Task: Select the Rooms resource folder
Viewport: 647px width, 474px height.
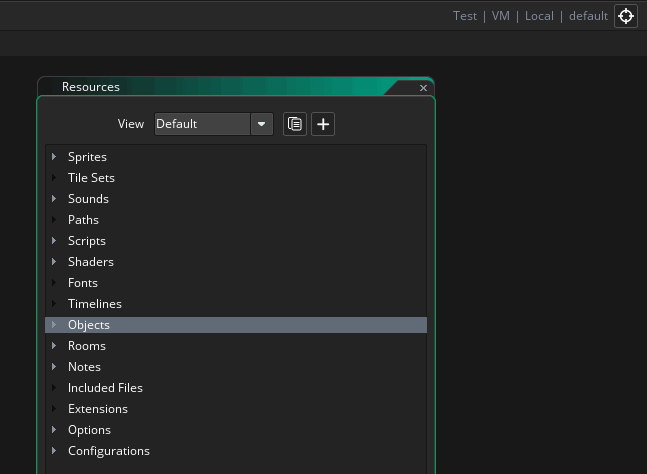Action: point(86,346)
